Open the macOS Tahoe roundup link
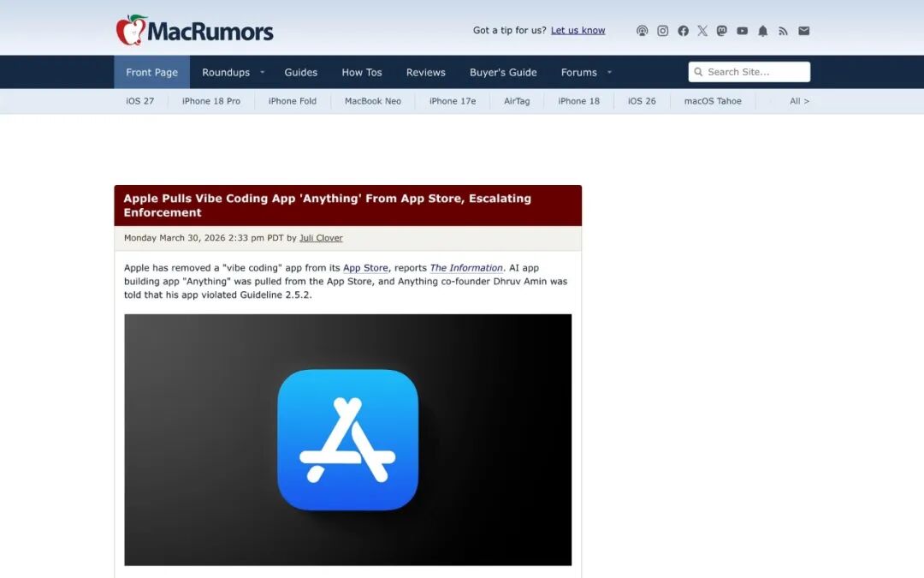924x578 pixels. 713,101
